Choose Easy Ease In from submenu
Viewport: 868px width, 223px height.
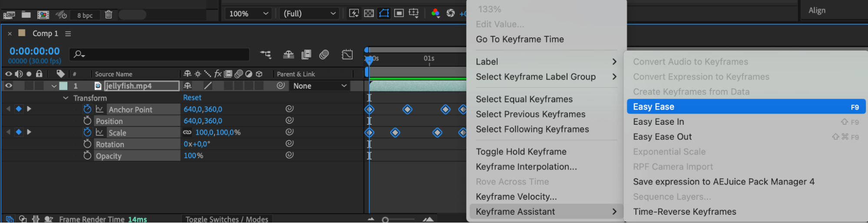pos(658,122)
